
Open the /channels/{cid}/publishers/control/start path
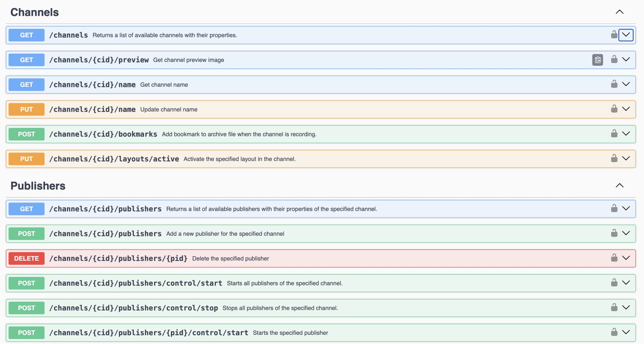136,283
